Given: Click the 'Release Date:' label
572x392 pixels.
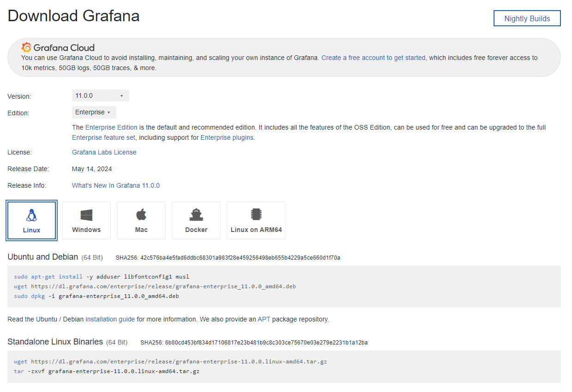Looking at the screenshot, I should tap(28, 169).
